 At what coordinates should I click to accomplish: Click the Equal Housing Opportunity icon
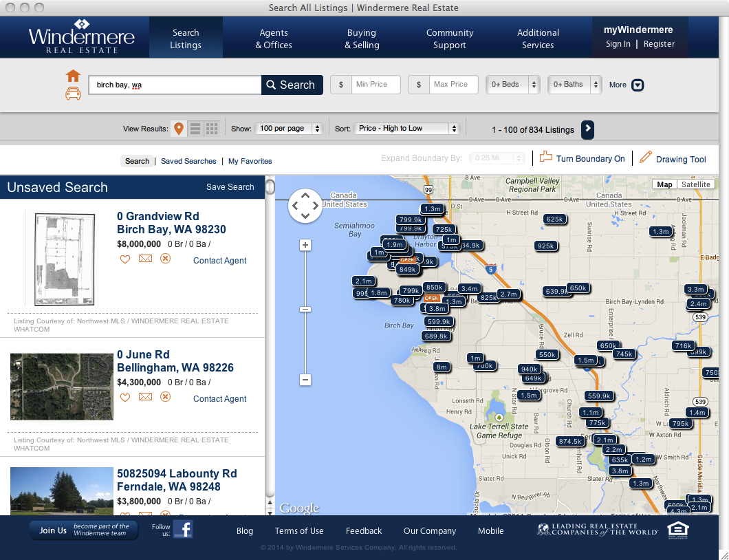pos(678,530)
